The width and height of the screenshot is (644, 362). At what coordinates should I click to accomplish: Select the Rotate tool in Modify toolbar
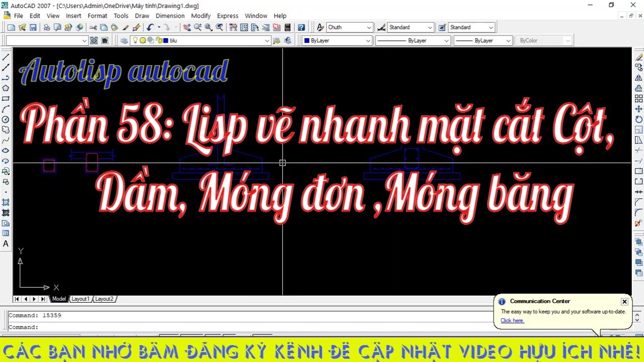(639, 119)
